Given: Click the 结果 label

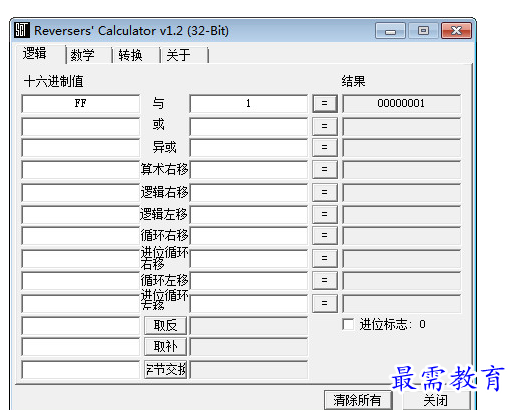Looking at the screenshot, I should [353, 81].
